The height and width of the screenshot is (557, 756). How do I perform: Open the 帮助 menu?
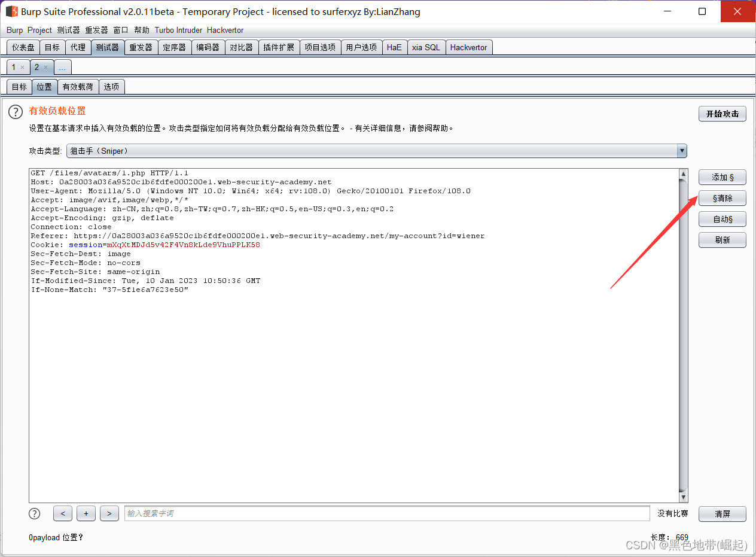(x=142, y=30)
